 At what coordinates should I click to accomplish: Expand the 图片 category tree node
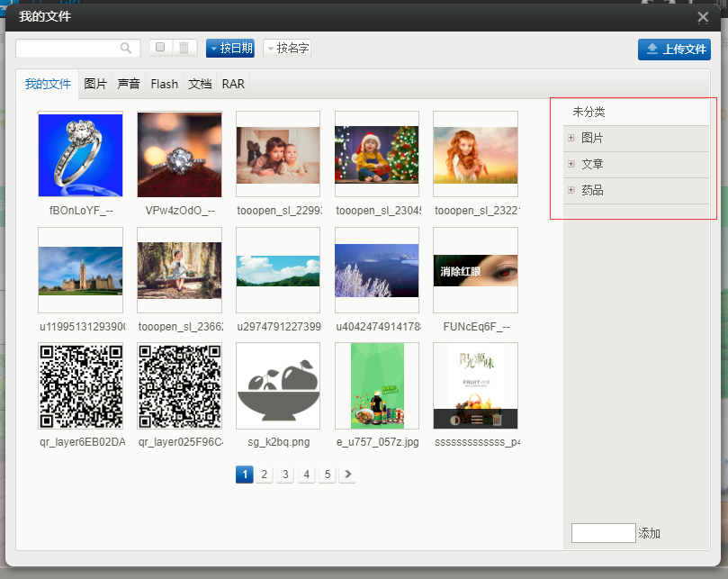(x=571, y=138)
